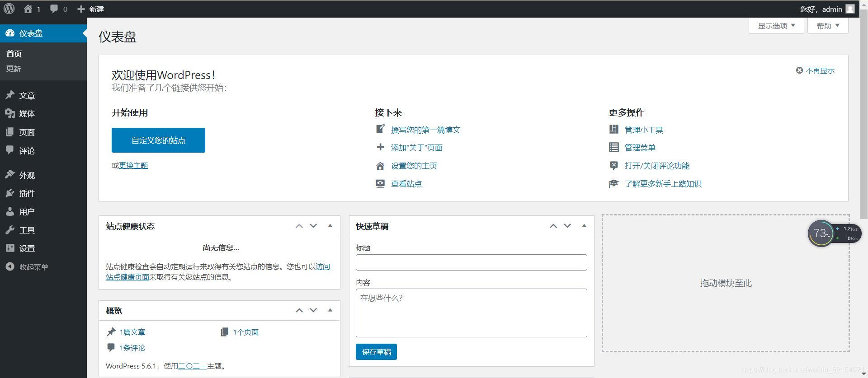The width and height of the screenshot is (868, 378).
Task: Open 评论 comment icon in sidebar
Action: click(x=10, y=151)
